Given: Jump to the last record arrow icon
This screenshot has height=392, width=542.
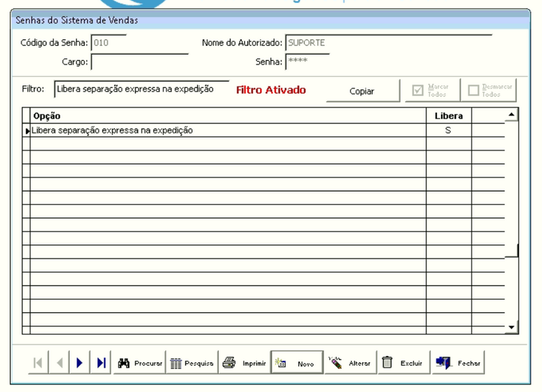Looking at the screenshot, I should [100, 362].
